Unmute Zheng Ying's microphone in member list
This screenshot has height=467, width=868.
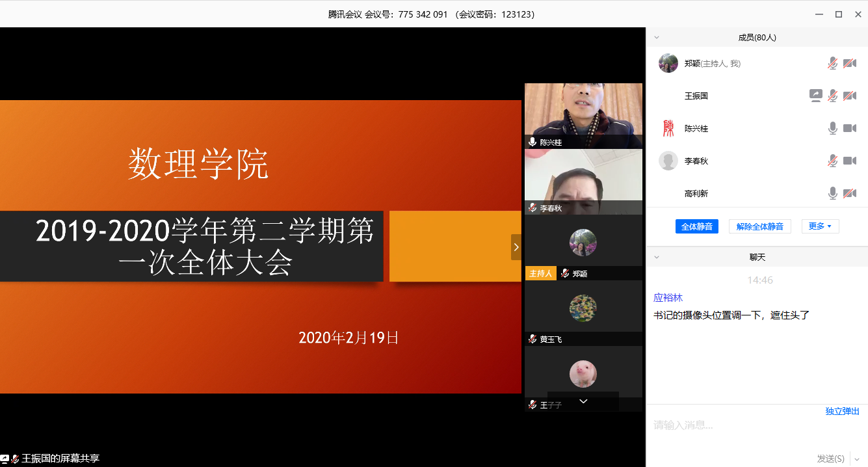tap(832, 63)
